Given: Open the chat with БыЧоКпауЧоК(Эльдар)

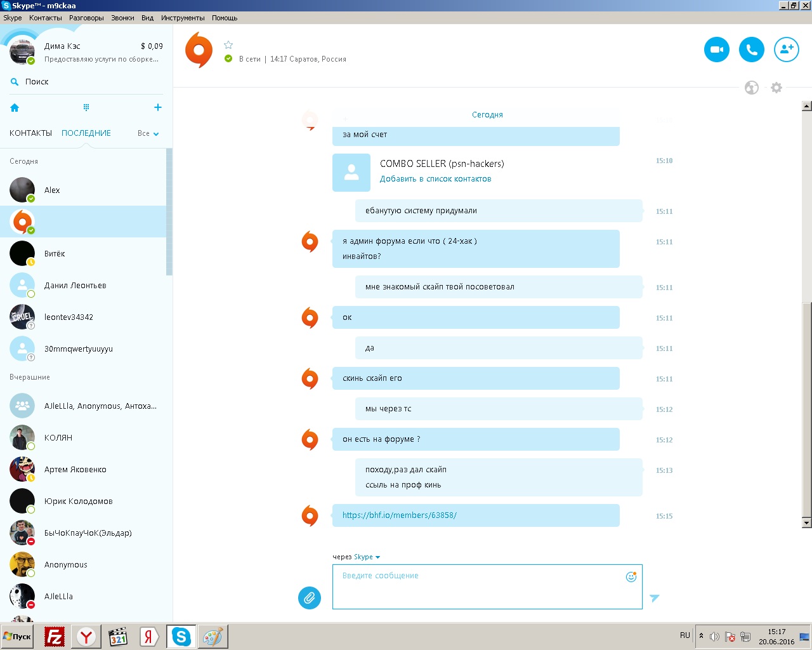Looking at the screenshot, I should 82,533.
